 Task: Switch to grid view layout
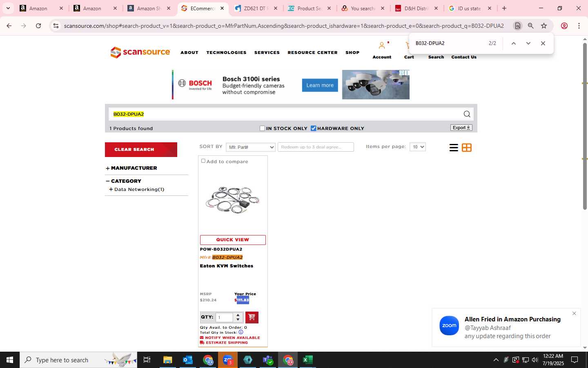pos(467,148)
